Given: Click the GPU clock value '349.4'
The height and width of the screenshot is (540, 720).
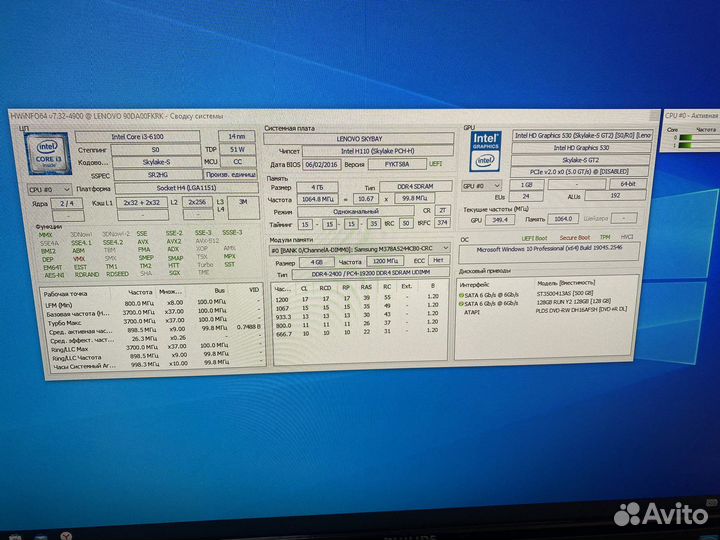Looking at the screenshot, I should (x=500, y=220).
